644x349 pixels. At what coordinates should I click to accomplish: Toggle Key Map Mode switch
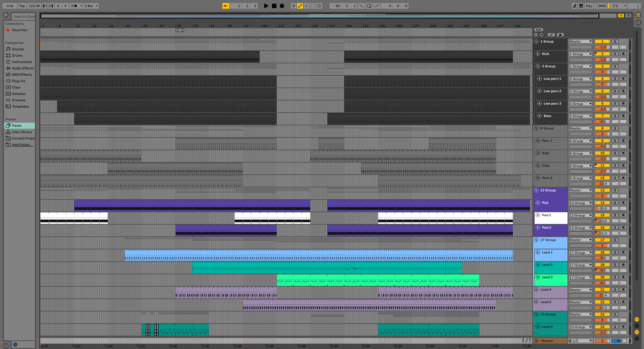point(589,6)
